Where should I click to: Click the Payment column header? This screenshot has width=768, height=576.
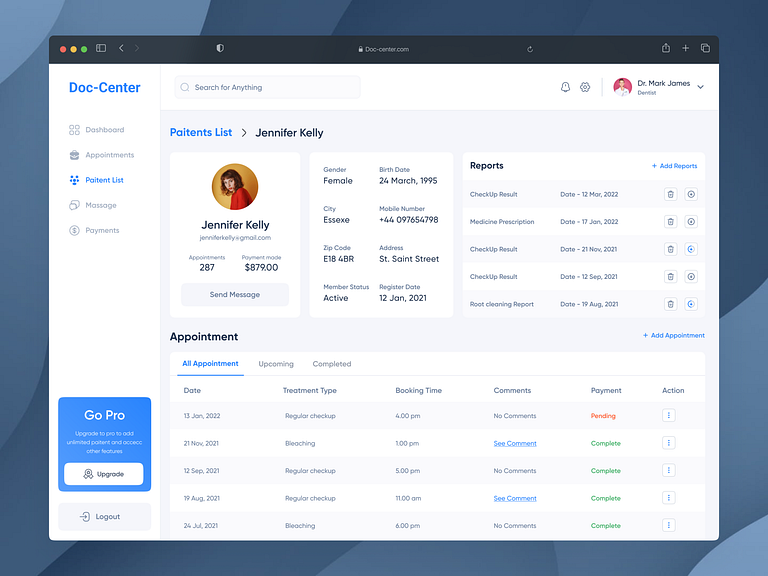[606, 390]
